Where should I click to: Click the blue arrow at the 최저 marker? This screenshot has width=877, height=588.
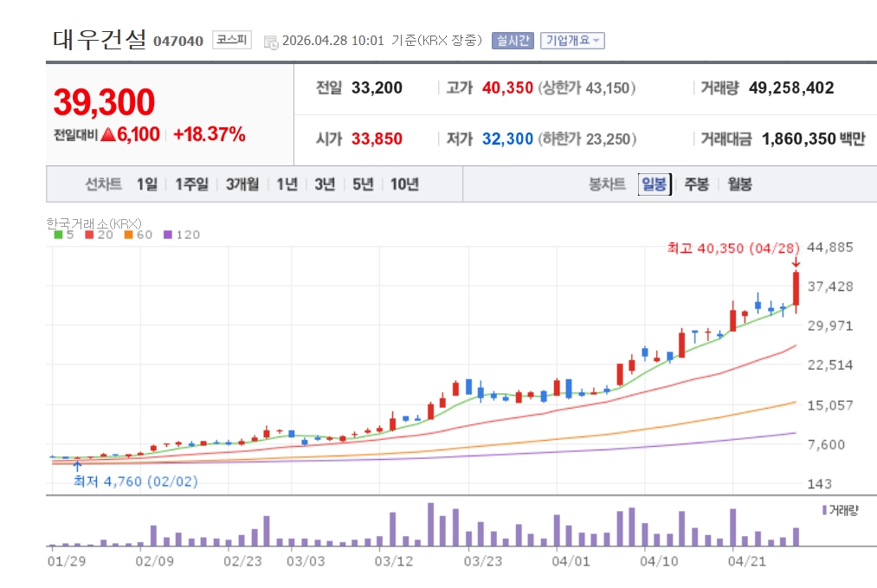(x=78, y=467)
